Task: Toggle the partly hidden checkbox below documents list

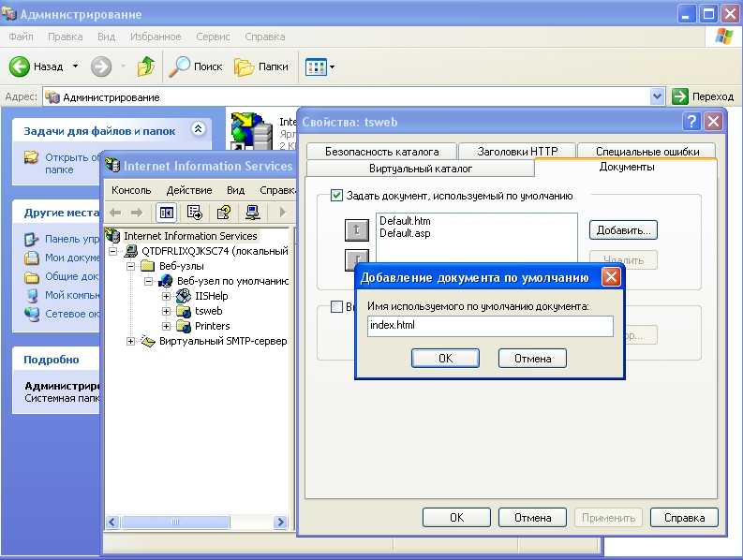Action: tap(336, 306)
